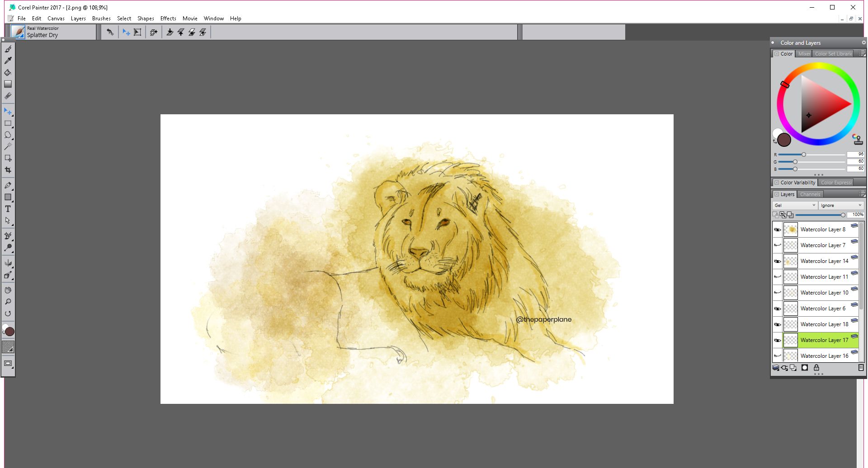Select the Pen tool
The height and width of the screenshot is (468, 868).
tap(8, 185)
